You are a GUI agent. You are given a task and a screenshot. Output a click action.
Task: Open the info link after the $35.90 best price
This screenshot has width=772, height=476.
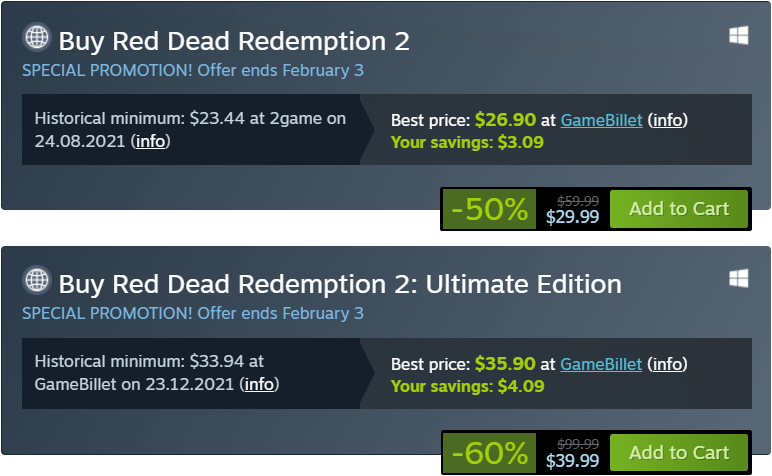[x=668, y=364]
